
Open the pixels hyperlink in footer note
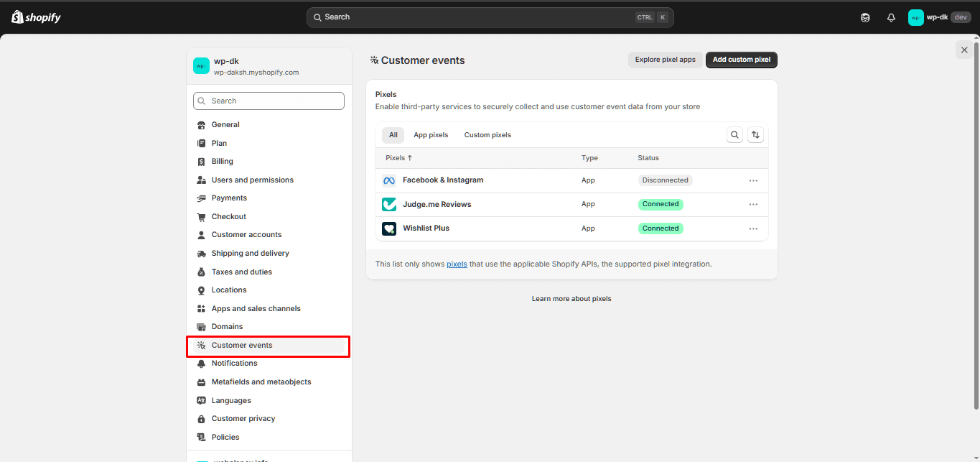[x=457, y=264]
